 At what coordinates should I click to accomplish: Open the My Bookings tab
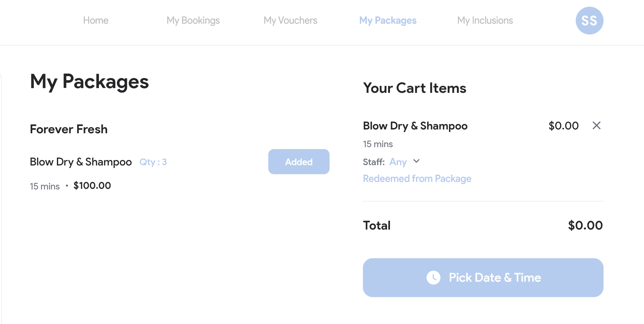(x=193, y=21)
